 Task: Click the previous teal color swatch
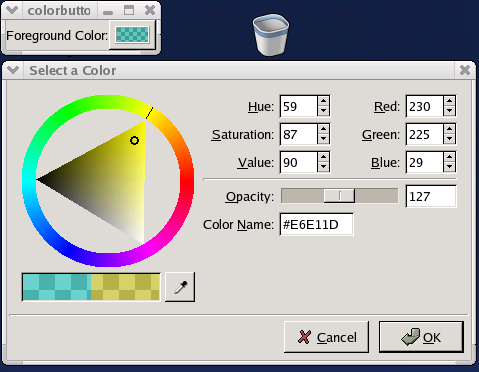tap(57, 287)
